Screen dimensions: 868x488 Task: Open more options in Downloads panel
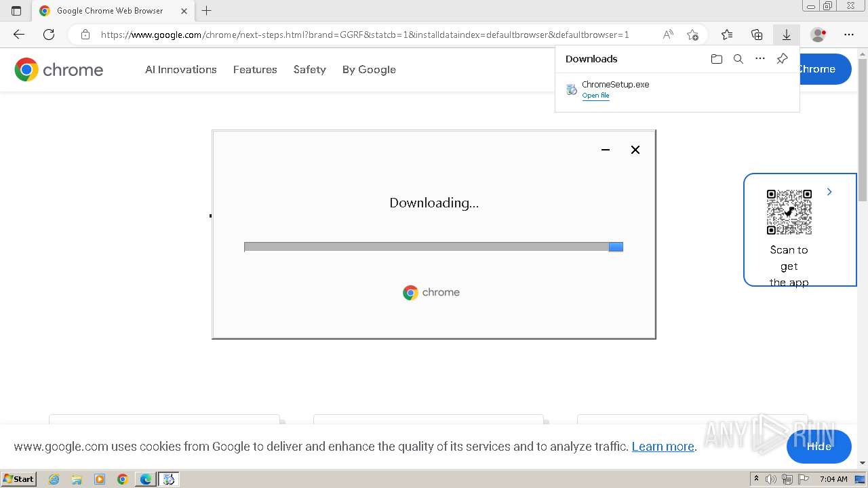click(x=760, y=59)
